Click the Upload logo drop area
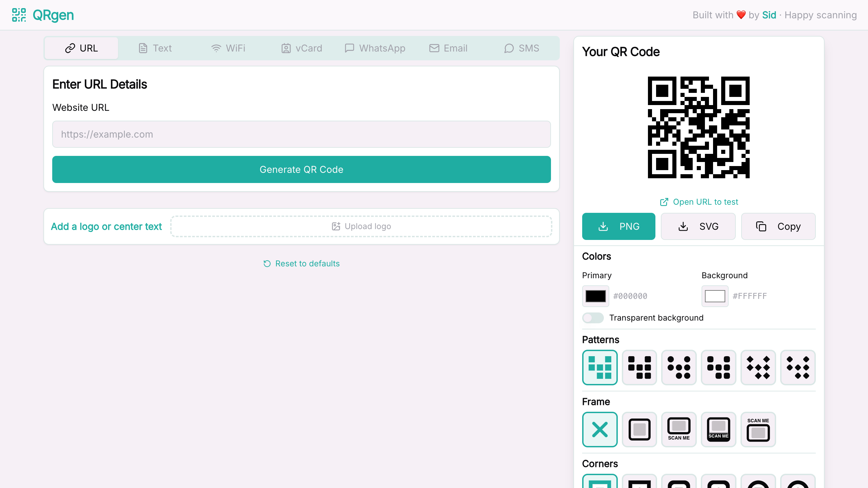Image resolution: width=868 pixels, height=488 pixels. coord(361,226)
